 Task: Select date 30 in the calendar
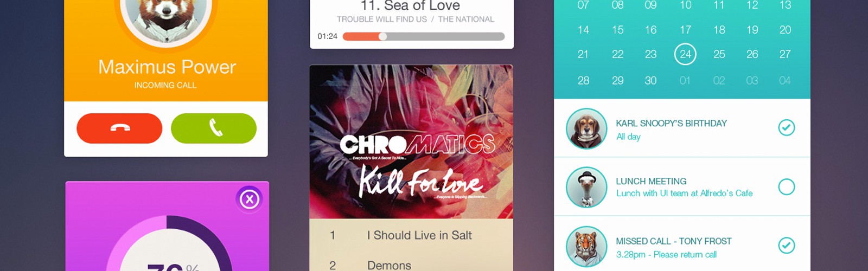click(650, 80)
